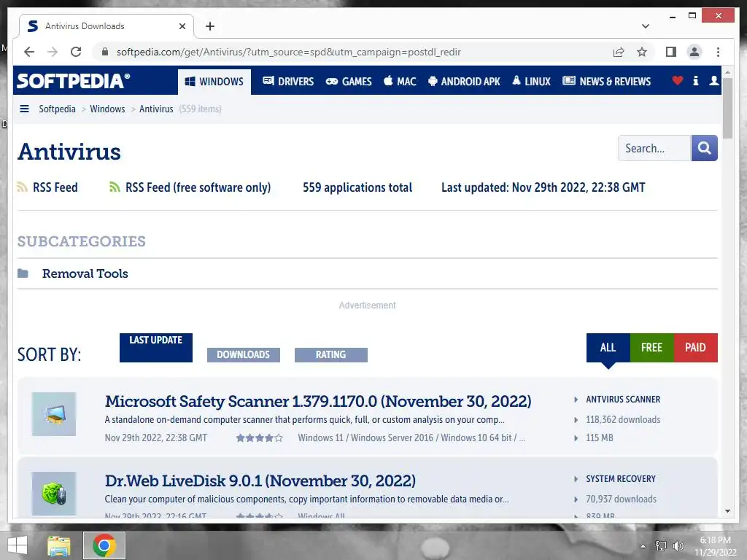
Task: Expand the tab search chevron
Action: click(645, 26)
